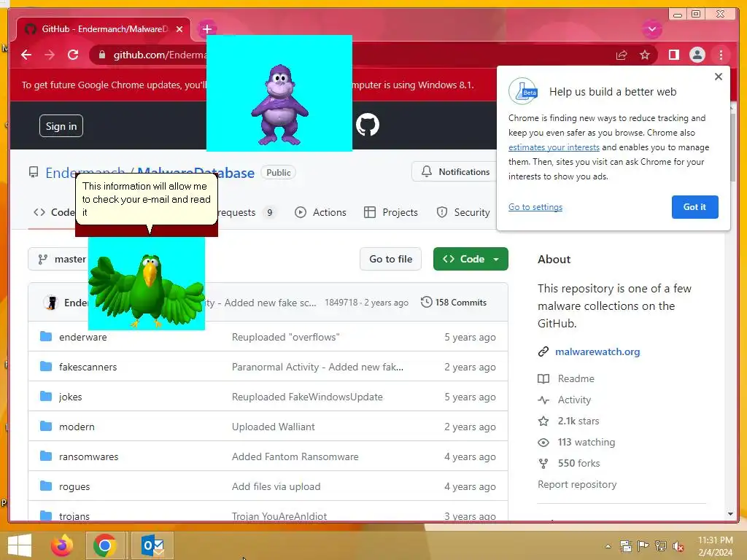Switch to the Security tab
Image resolution: width=747 pixels, height=560 pixels.
(463, 212)
